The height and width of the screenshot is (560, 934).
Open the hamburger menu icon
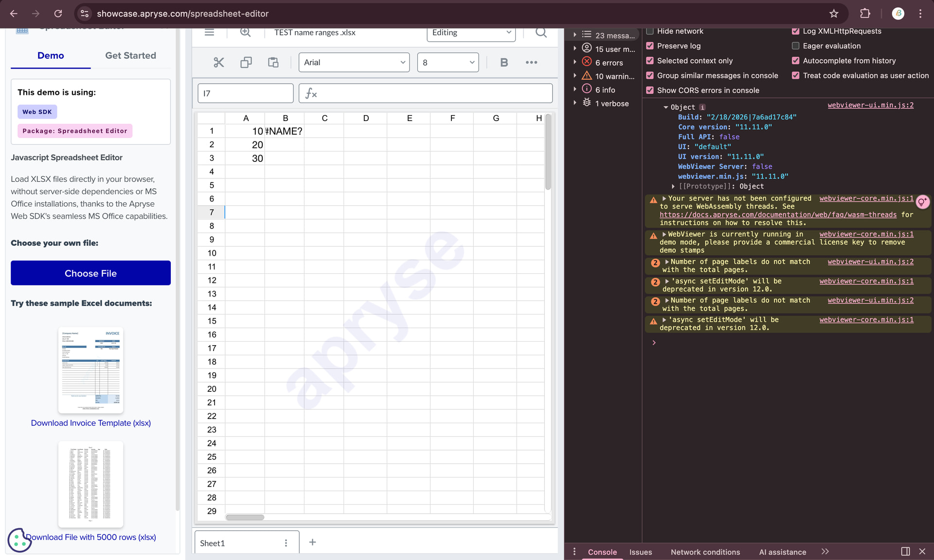209,33
